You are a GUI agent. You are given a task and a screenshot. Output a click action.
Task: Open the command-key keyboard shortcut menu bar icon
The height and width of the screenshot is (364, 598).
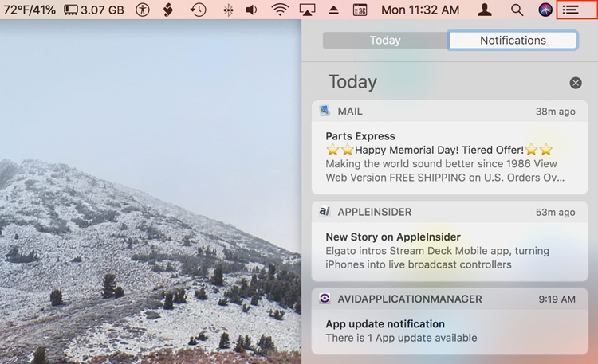click(x=360, y=10)
